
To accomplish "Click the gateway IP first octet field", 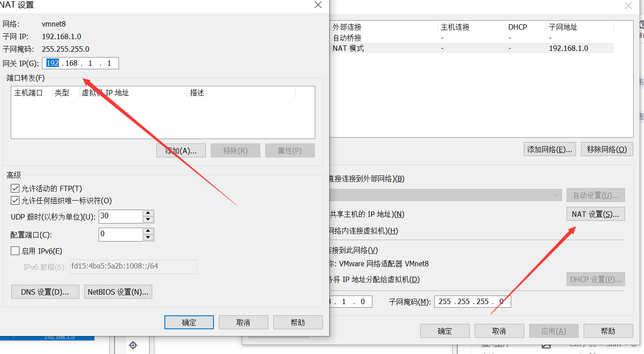I will click(x=53, y=63).
